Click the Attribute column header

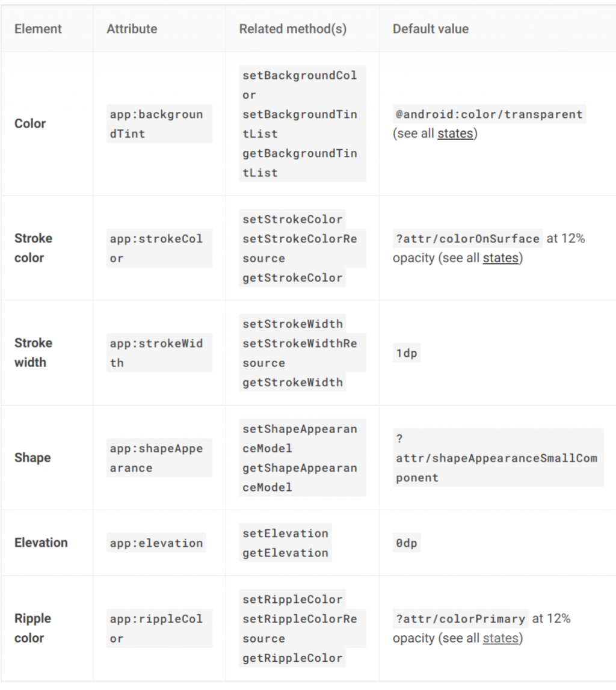(132, 29)
